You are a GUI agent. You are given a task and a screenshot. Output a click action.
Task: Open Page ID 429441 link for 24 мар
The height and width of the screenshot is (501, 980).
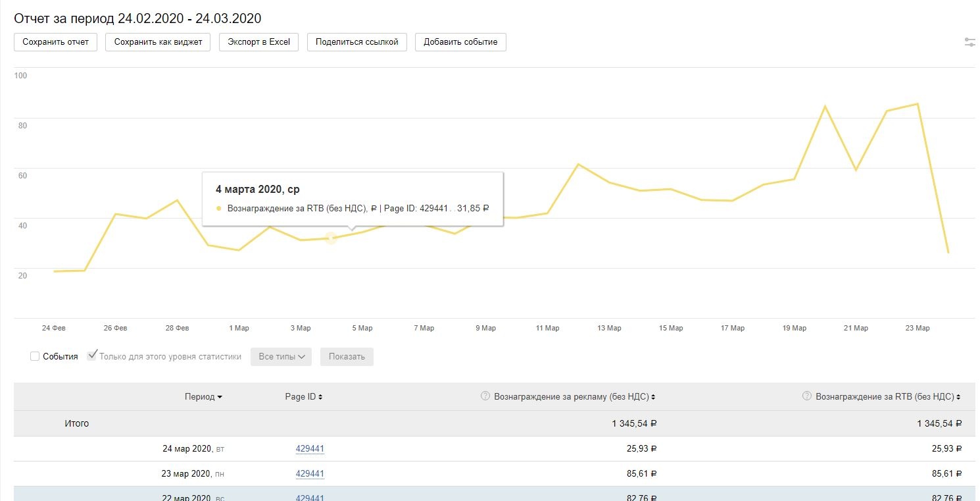pos(310,449)
